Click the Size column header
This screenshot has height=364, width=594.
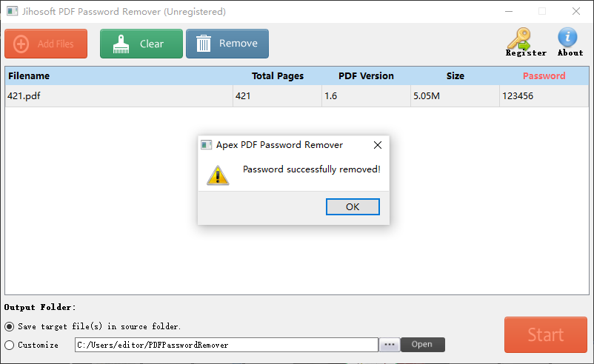pyautogui.click(x=455, y=75)
